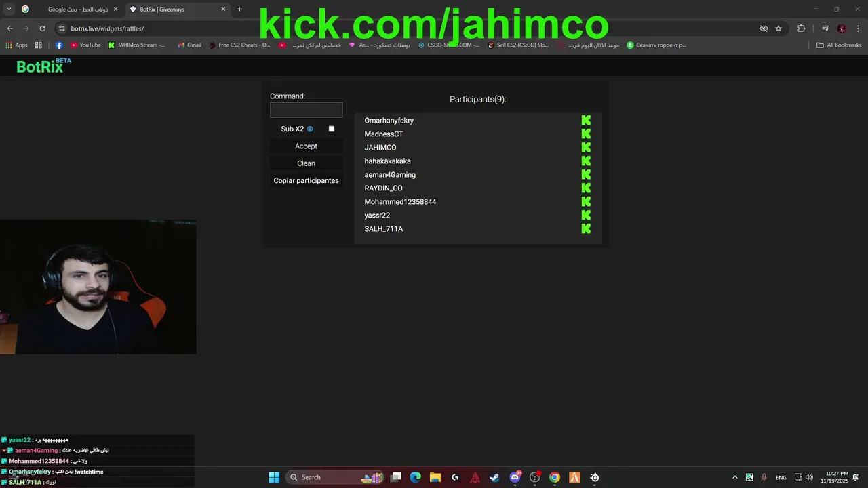The height and width of the screenshot is (488, 868).
Task: Click the Kick icon beside JAHIMCO
Action: pos(586,147)
